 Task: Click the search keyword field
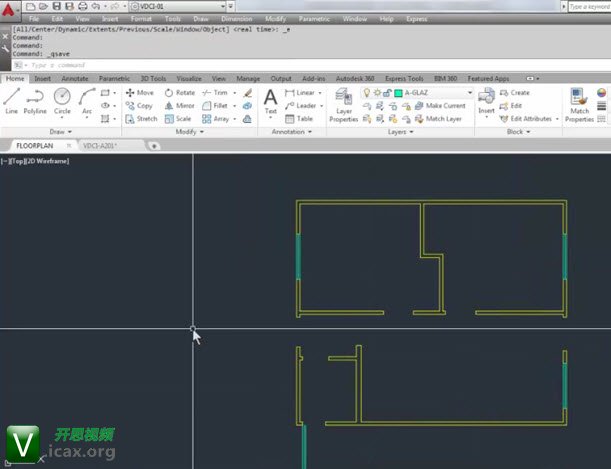590,7
